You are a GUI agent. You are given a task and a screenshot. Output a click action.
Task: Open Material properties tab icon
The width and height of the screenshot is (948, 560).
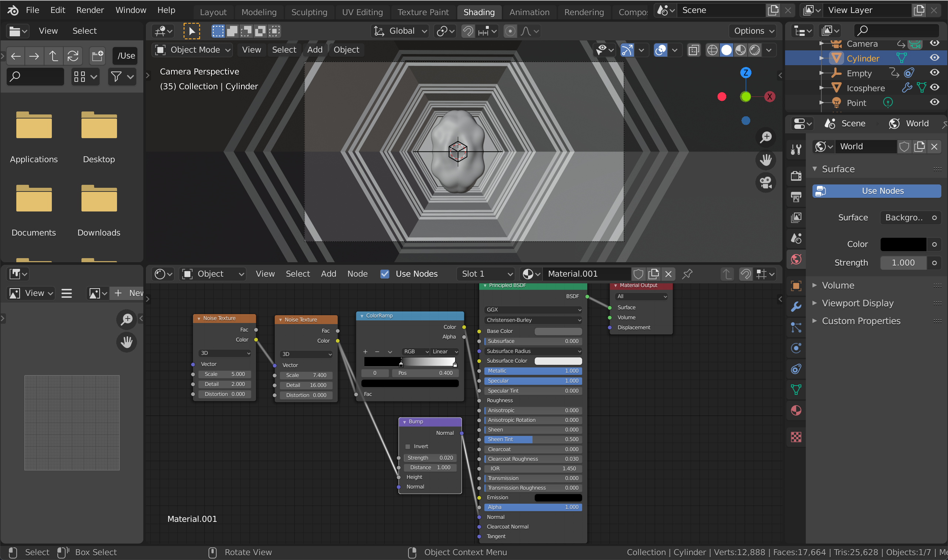point(796,410)
